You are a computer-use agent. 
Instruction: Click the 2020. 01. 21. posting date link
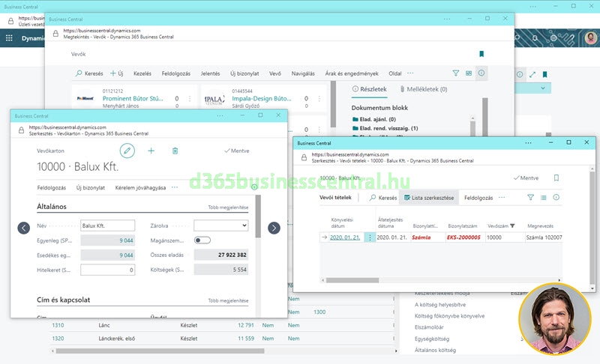(x=345, y=237)
